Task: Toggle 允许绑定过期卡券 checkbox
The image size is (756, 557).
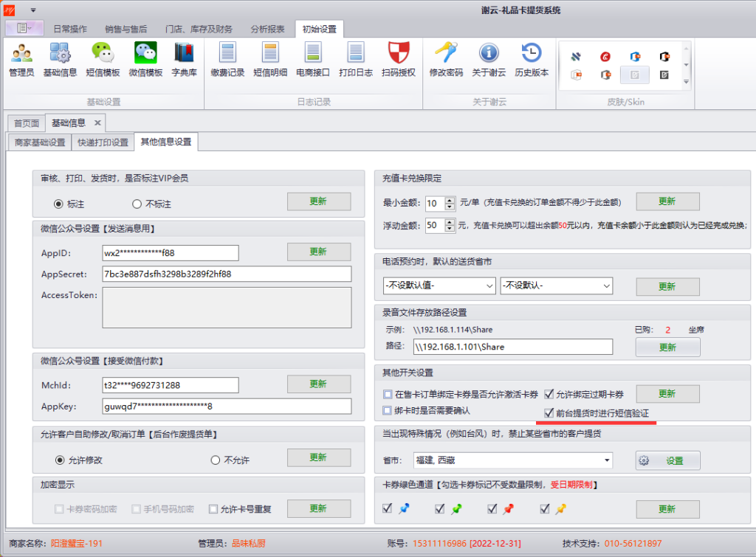Action: pos(549,394)
